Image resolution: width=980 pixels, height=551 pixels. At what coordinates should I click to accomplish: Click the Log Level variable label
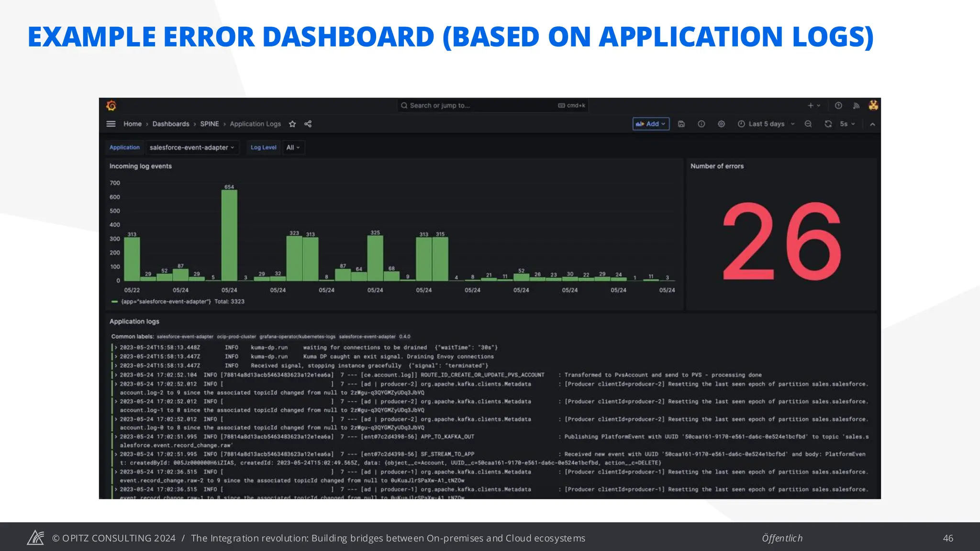tap(263, 147)
